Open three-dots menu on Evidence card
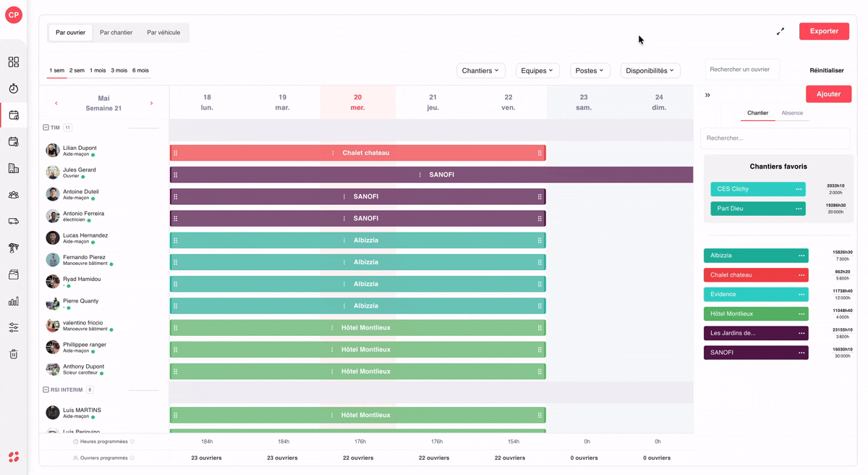The image size is (868, 475). click(801, 295)
